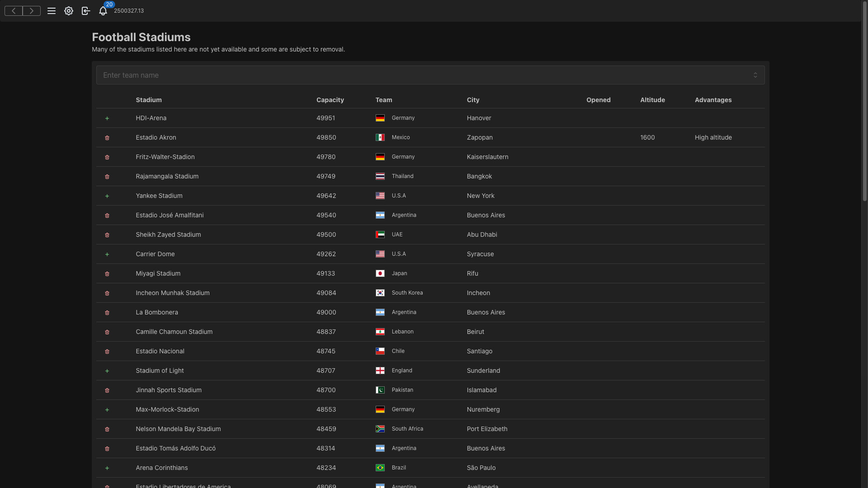Image resolution: width=868 pixels, height=488 pixels.
Task: Add Yankee Stadium with its plus icon
Action: pos(107,196)
